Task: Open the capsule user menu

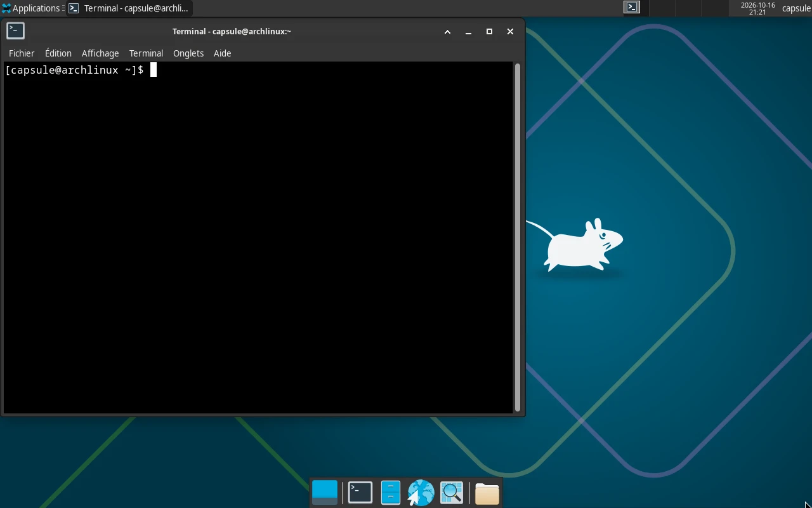Action: (x=796, y=8)
